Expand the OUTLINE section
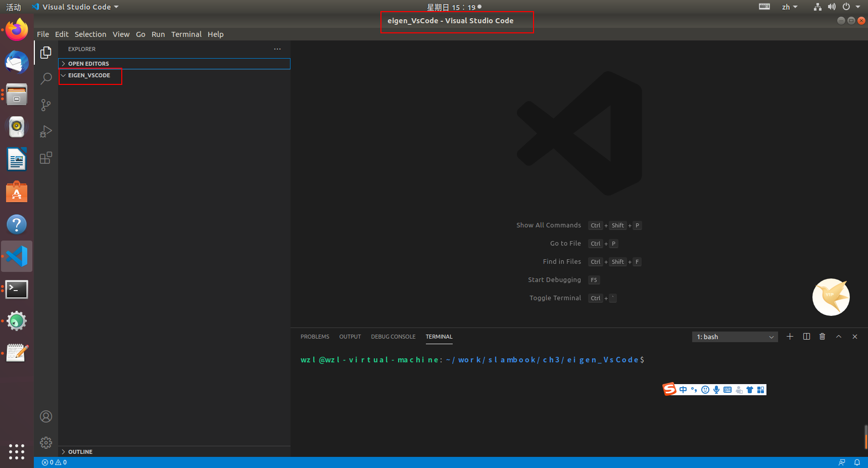This screenshot has width=868, height=468. [x=174, y=452]
